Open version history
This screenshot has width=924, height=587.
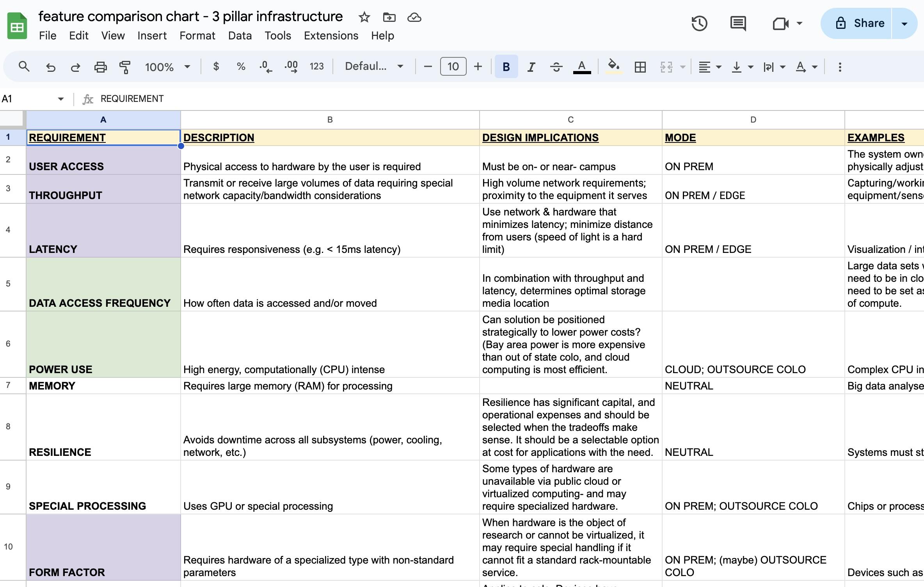tap(699, 23)
